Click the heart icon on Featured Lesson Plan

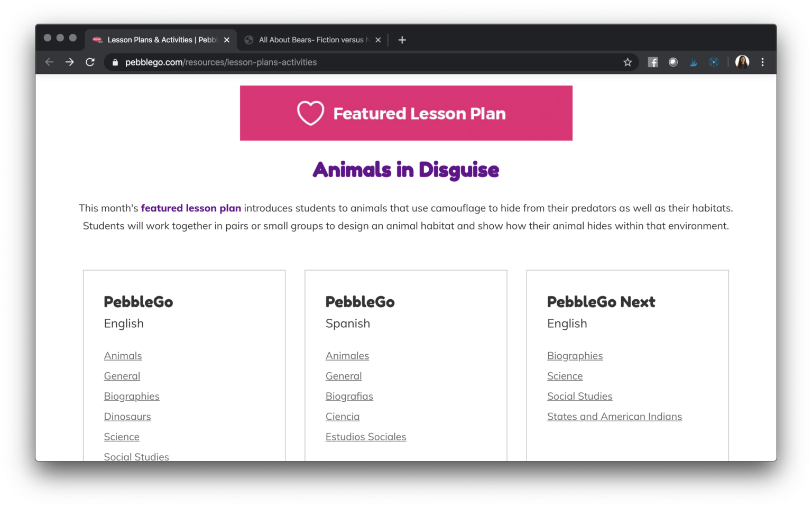click(310, 113)
